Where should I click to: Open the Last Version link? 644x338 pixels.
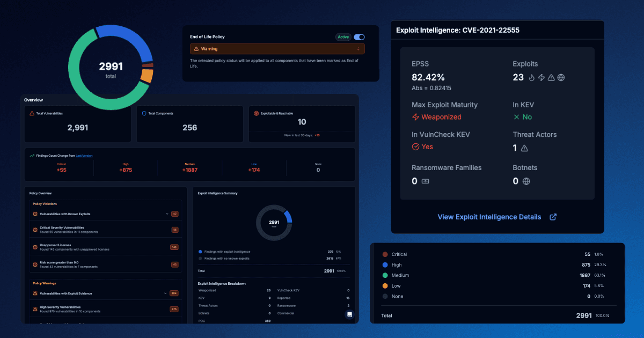click(x=84, y=156)
